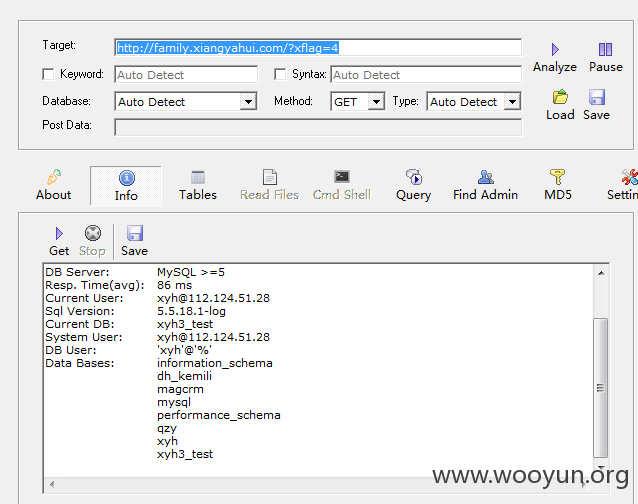This screenshot has height=504, width=638.
Task: Click Get to retrieve database info
Action: (59, 242)
